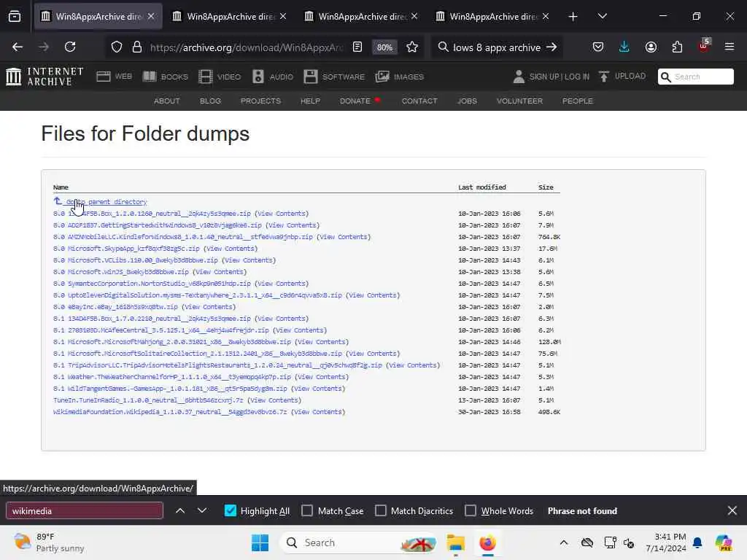Enable Match Case checkbox

coord(307,511)
